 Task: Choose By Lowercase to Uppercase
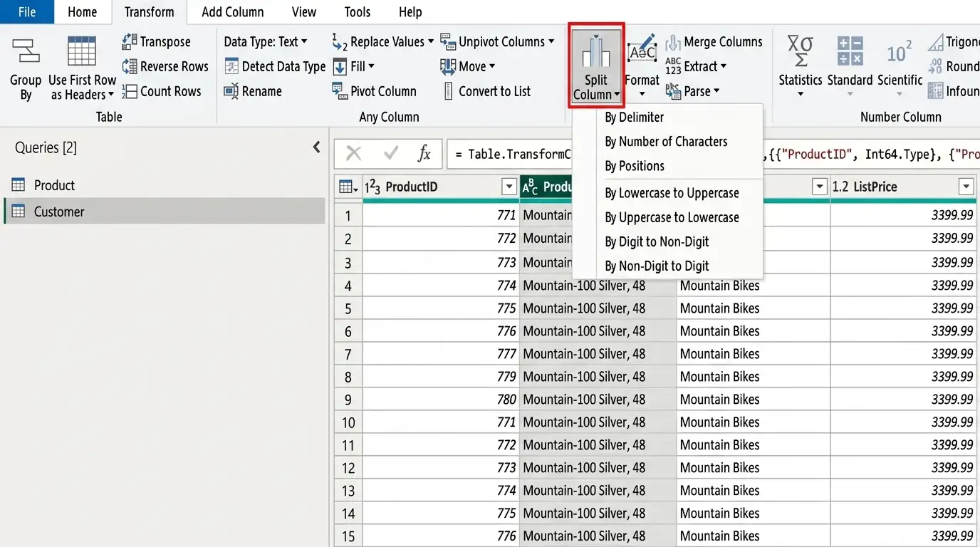coord(667,192)
